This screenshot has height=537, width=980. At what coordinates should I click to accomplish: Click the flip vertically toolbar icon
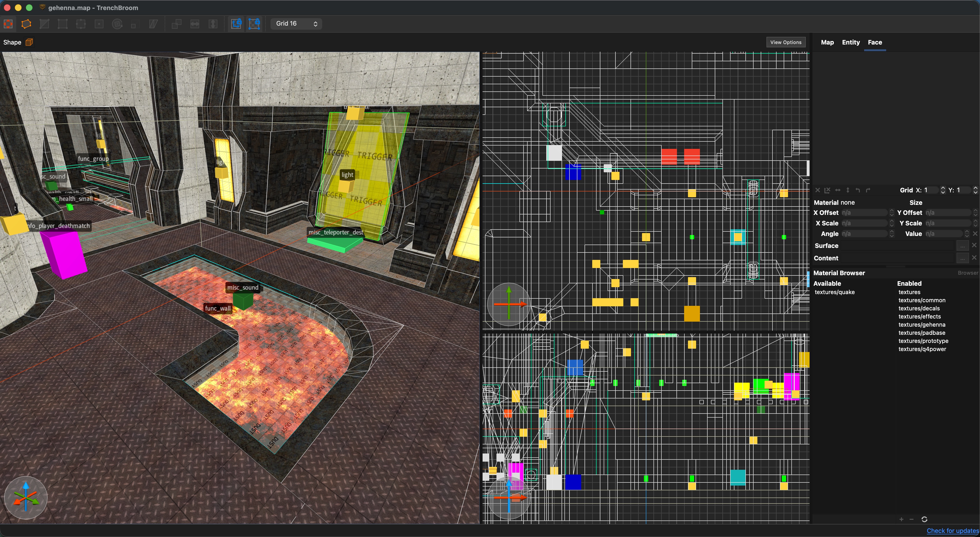(x=213, y=24)
